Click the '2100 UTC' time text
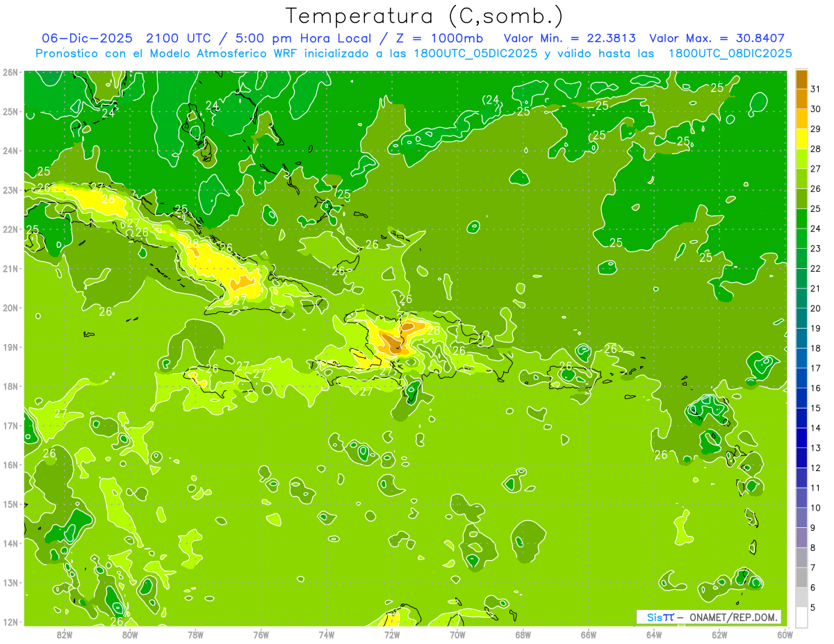 (x=179, y=38)
